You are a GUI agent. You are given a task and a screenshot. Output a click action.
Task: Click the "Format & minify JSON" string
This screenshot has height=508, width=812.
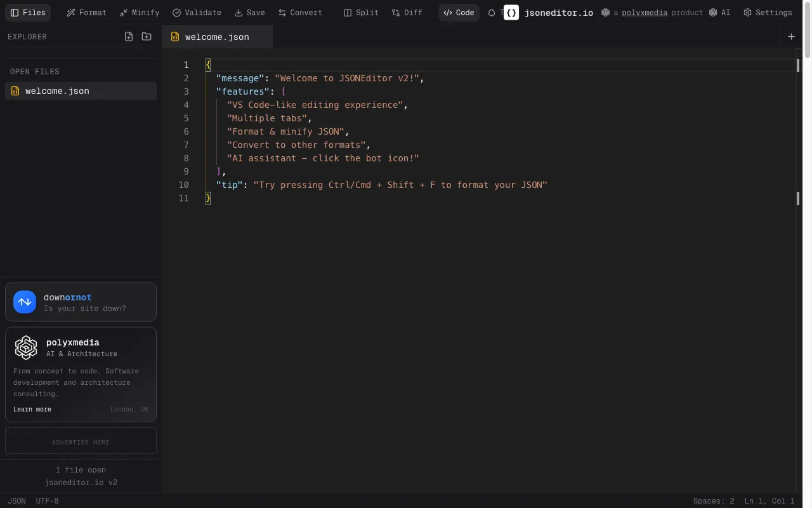pos(285,131)
